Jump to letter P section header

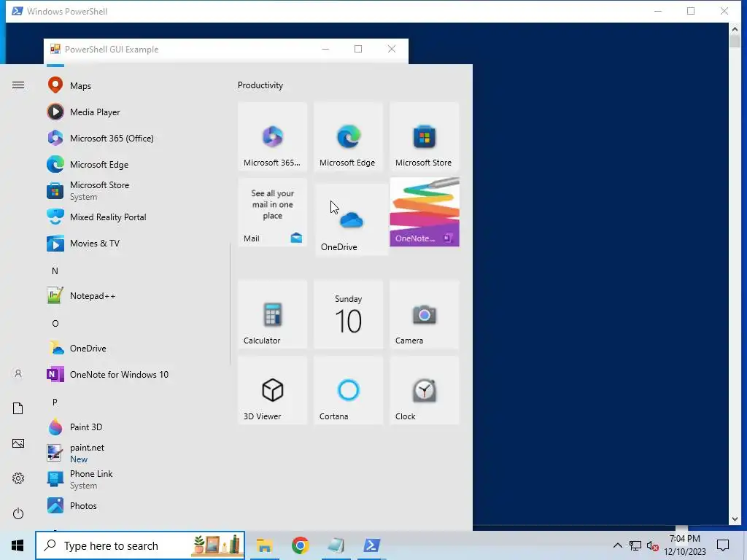(x=55, y=402)
